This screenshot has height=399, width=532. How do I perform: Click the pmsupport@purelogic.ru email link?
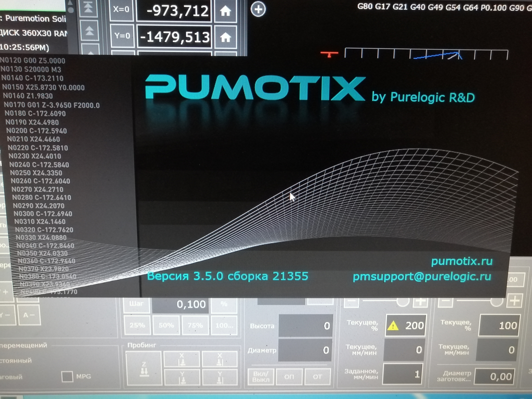(x=422, y=276)
